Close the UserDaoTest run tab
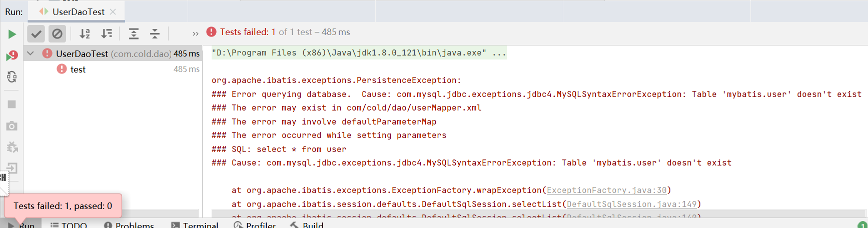The width and height of the screenshot is (868, 228). coord(113,11)
